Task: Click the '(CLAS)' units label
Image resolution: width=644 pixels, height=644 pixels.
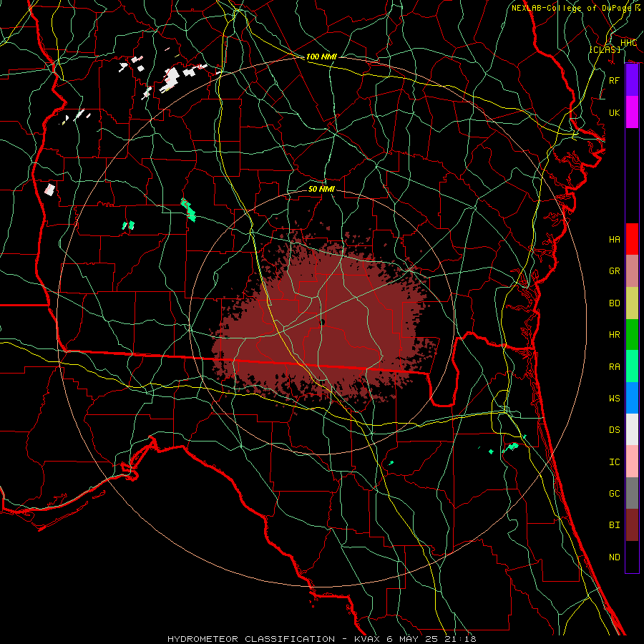Action: click(605, 49)
